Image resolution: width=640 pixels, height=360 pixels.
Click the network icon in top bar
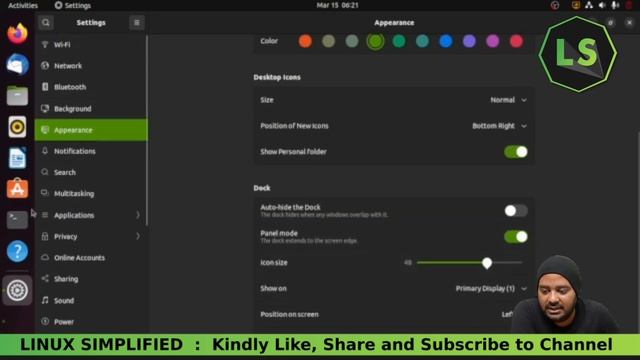pyautogui.click(x=589, y=5)
